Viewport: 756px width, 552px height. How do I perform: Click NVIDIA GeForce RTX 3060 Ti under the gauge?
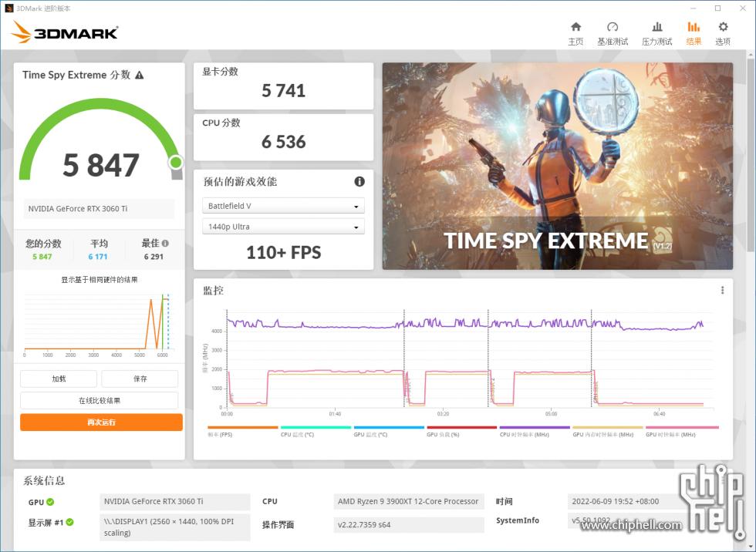(x=99, y=209)
